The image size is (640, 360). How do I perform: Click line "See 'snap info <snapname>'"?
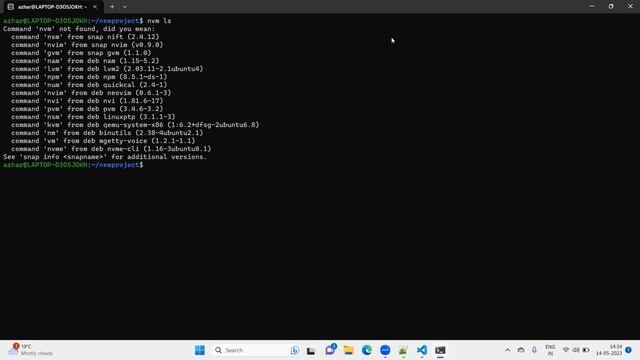tap(105, 157)
